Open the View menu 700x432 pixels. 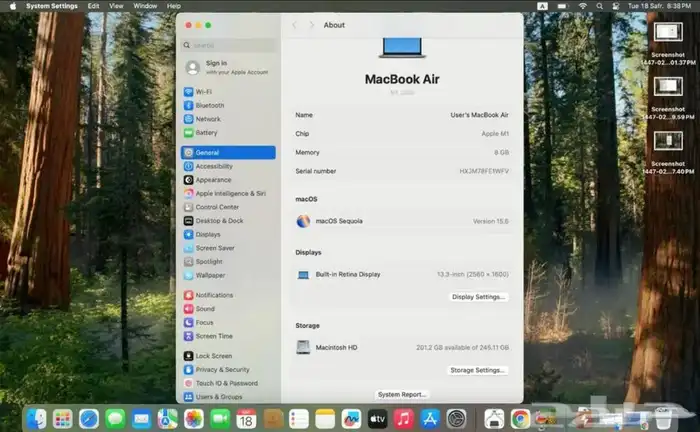(x=116, y=6)
